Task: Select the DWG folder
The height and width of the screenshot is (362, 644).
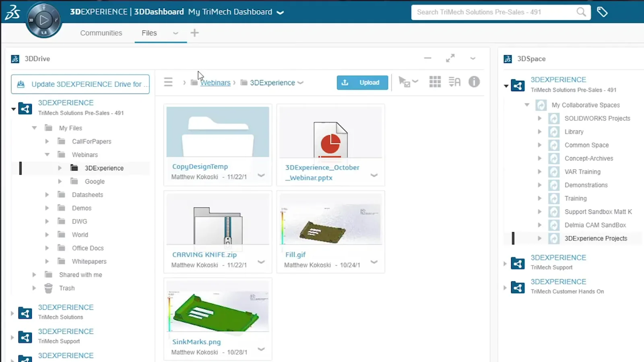Action: point(79,221)
